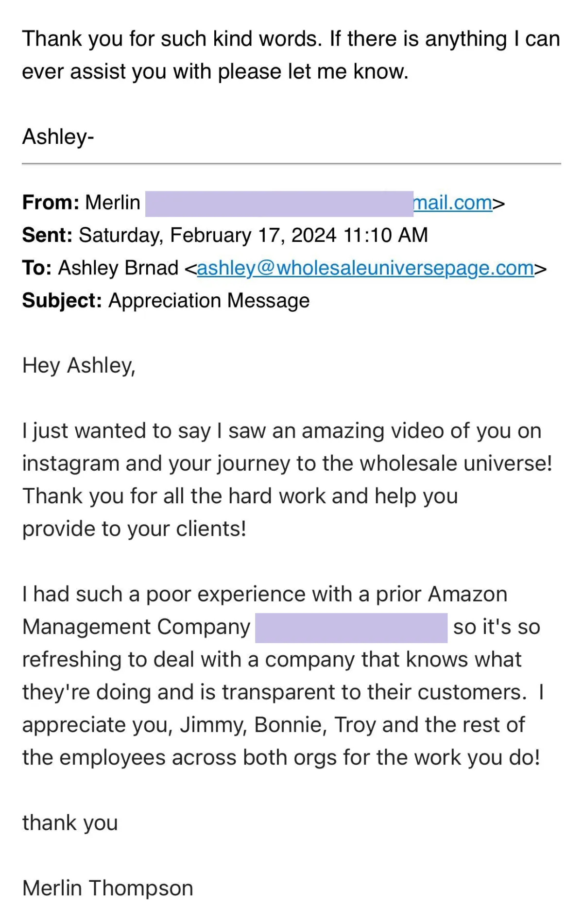Click the "Ashley-" reply signature

(x=58, y=137)
